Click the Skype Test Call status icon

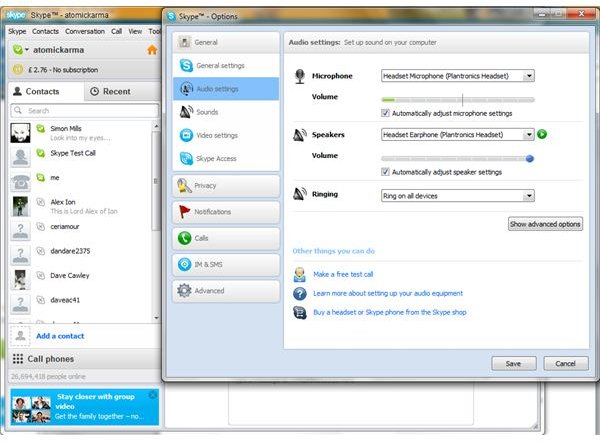click(41, 153)
